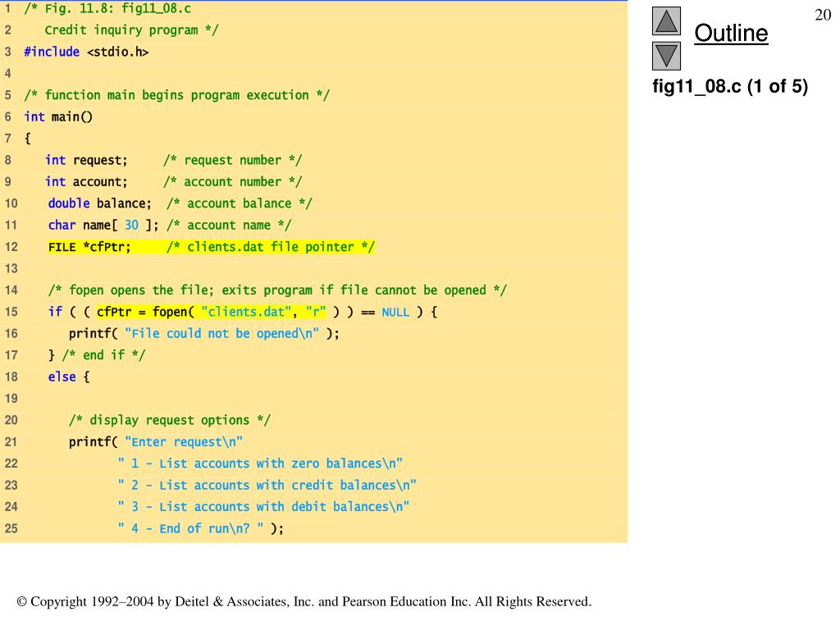Select the "account balance" comment
This screenshot has width=840, height=630.
click(x=239, y=203)
